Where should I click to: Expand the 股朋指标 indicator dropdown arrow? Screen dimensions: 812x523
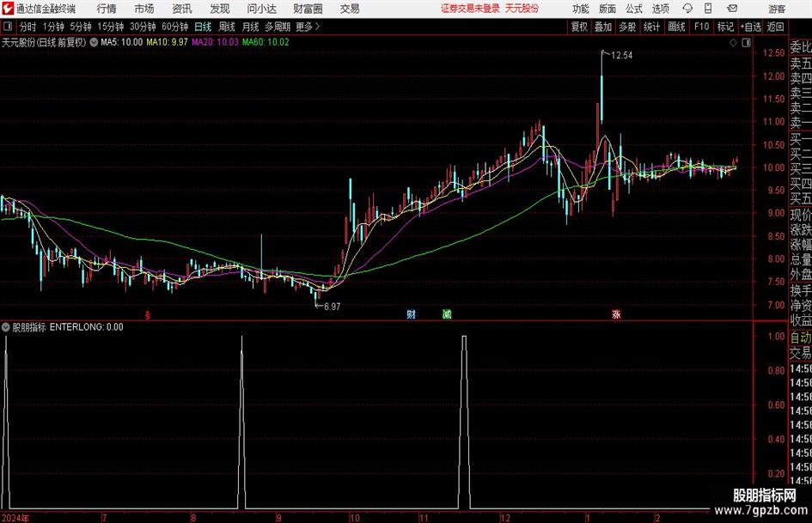coord(6,326)
